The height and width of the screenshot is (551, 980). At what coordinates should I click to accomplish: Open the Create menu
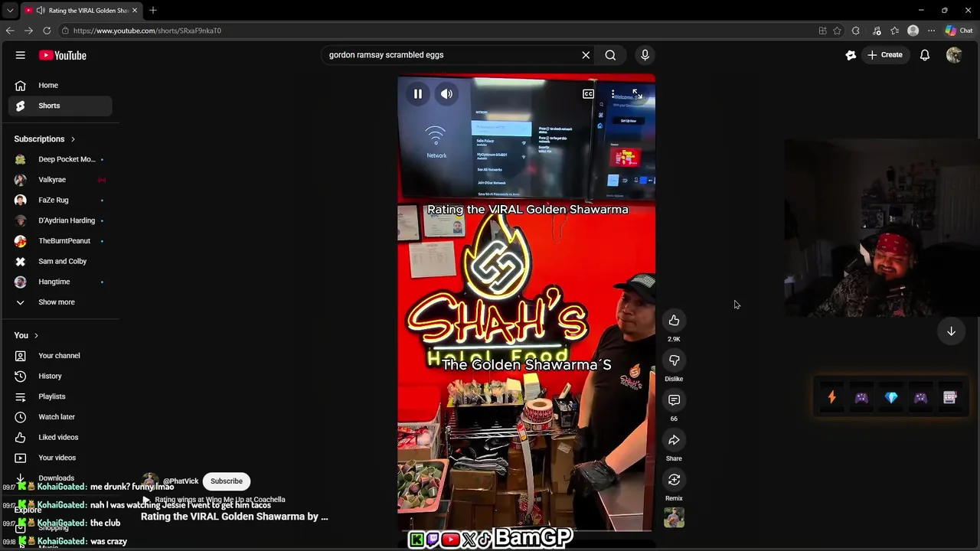click(884, 55)
